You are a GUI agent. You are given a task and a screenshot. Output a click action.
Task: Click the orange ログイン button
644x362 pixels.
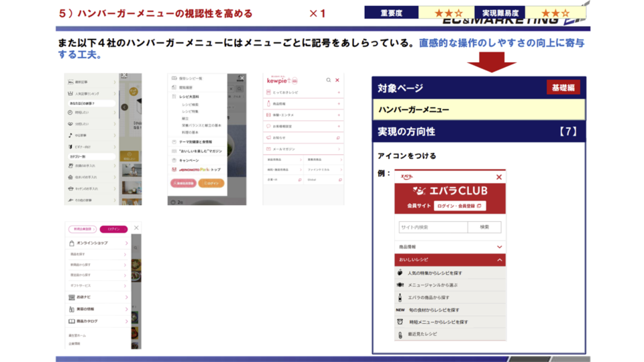click(x=211, y=183)
